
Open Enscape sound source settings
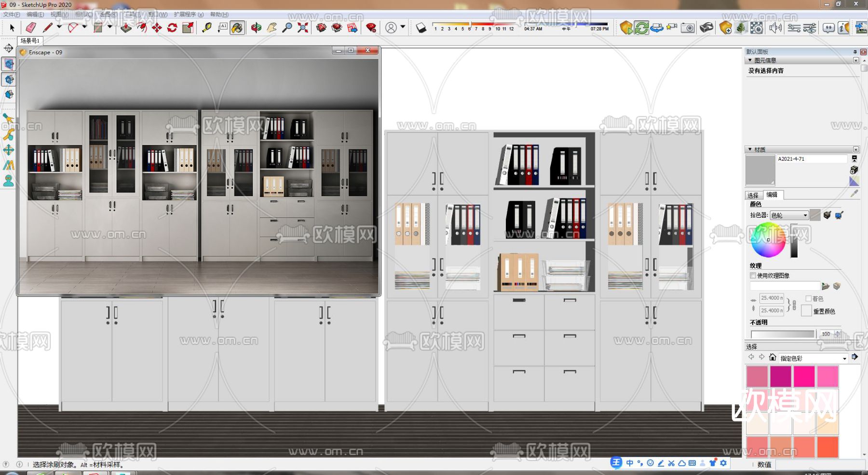click(775, 28)
